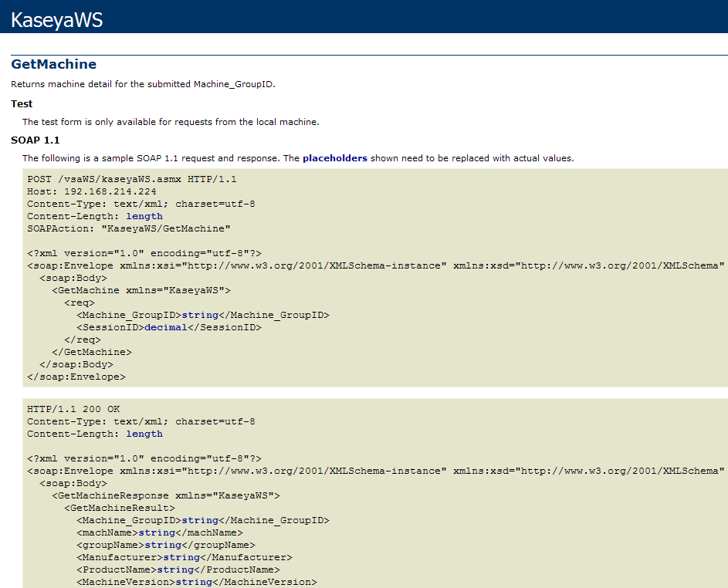Viewport: 728px width, 588px height.
Task: Click the POST /vsaWS/kaseyaWS.asmx request line
Action: point(131,179)
